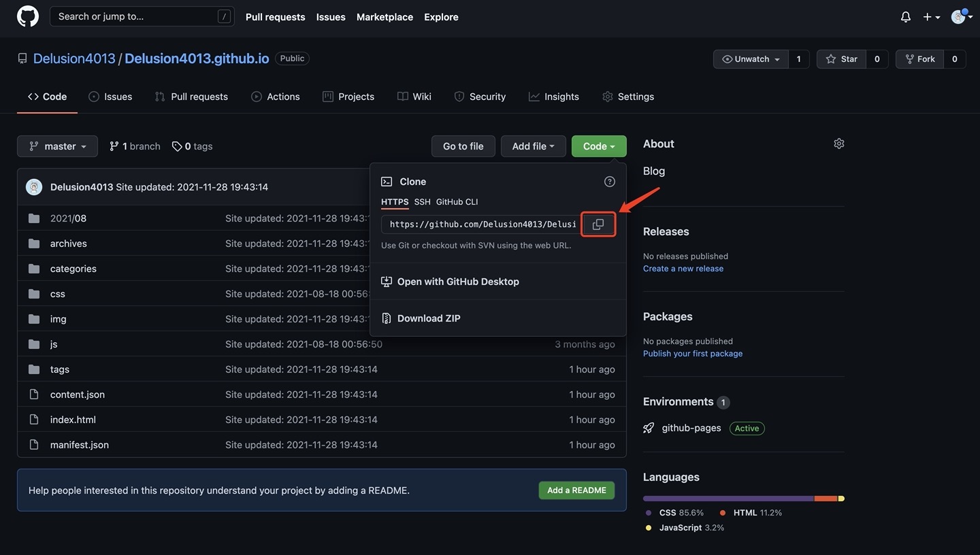Image resolution: width=980 pixels, height=555 pixels.
Task: Open the Security tab
Action: point(480,97)
